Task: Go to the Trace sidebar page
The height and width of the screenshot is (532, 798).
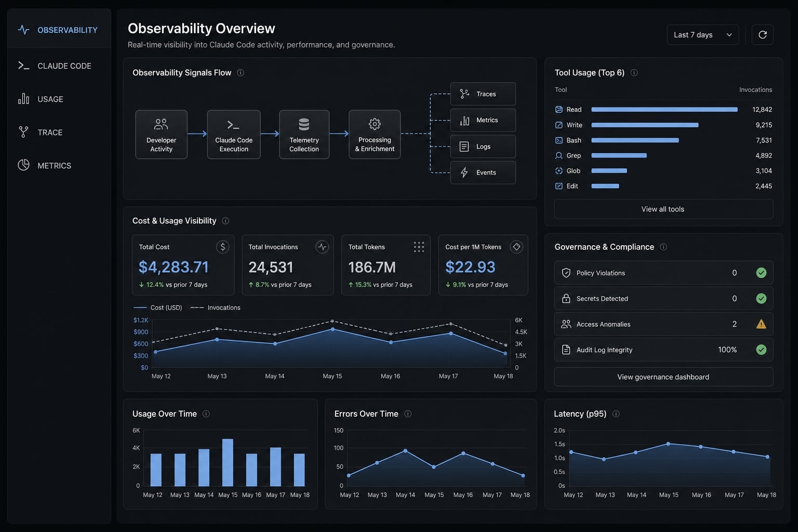Action: [59, 132]
